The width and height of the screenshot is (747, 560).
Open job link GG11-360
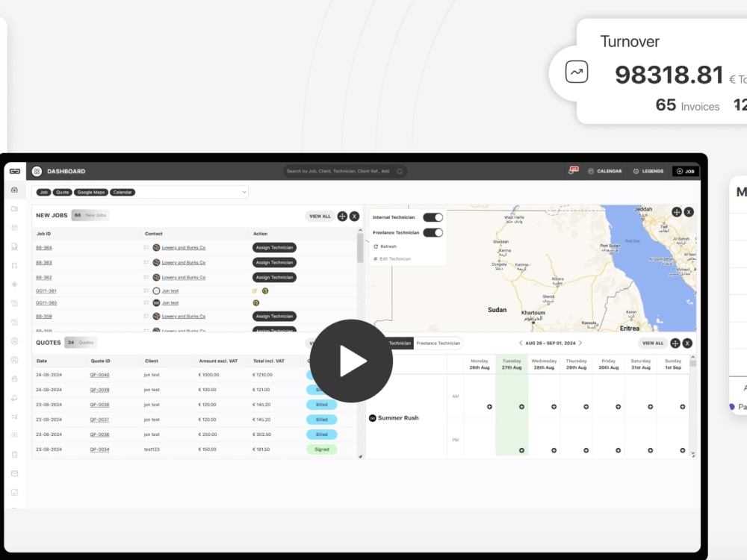point(46,303)
